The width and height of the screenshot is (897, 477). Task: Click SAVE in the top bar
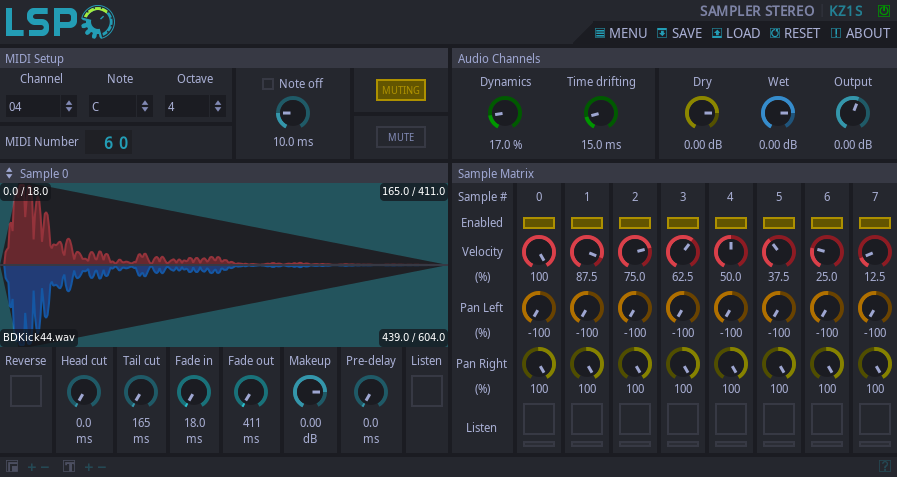coord(679,33)
